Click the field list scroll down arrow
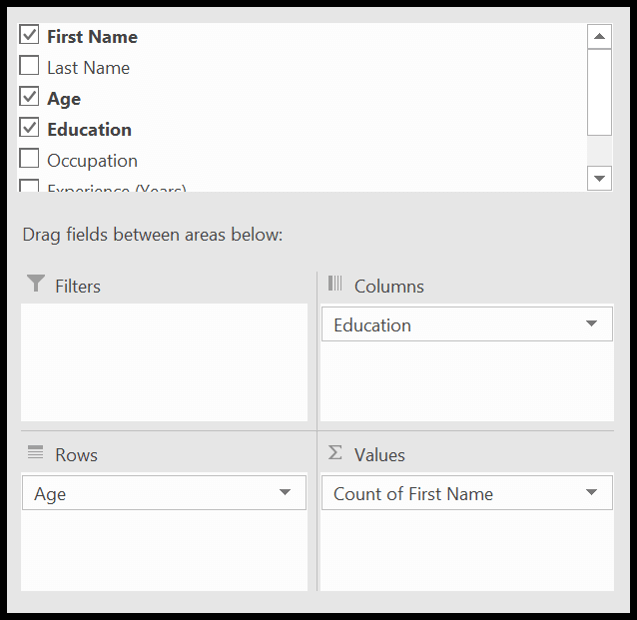 click(599, 178)
